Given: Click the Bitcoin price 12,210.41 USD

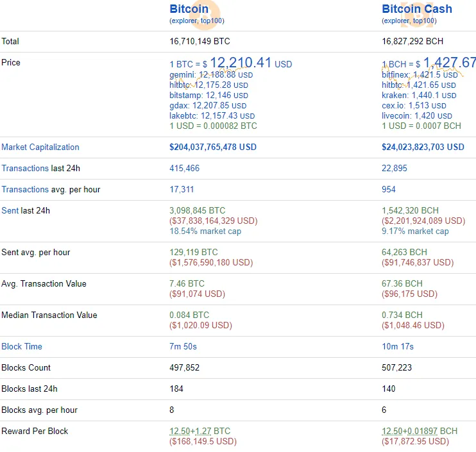Looking at the screenshot, I should 231,63.
